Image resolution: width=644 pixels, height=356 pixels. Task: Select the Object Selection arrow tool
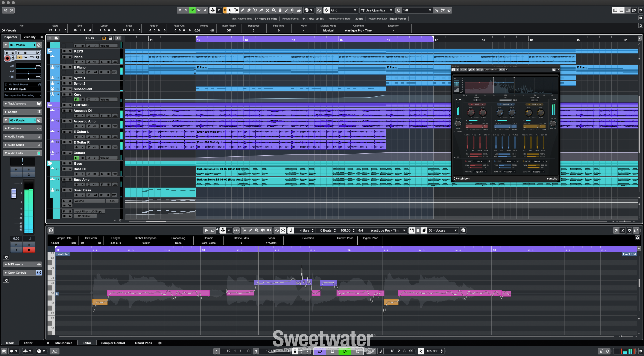tap(230, 10)
